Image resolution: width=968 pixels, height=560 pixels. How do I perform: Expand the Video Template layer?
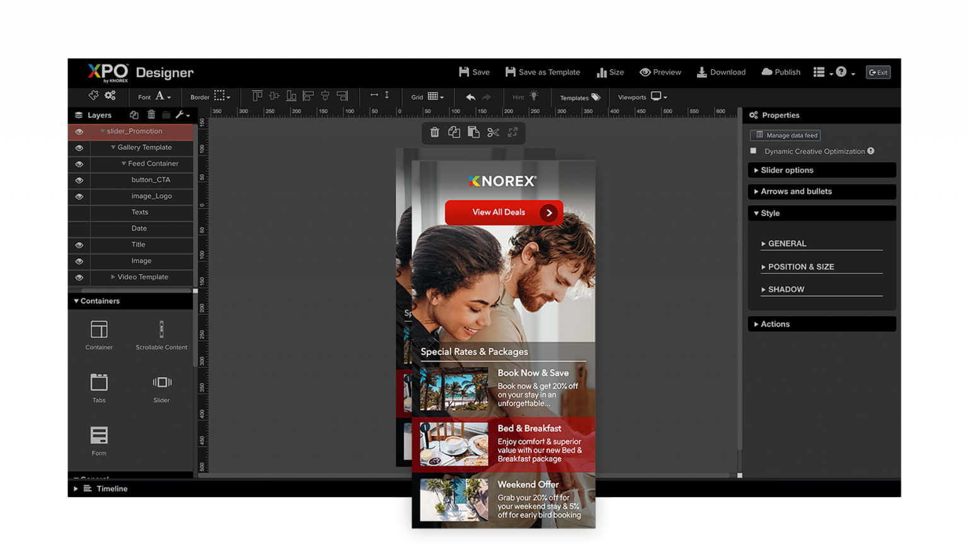click(x=112, y=277)
